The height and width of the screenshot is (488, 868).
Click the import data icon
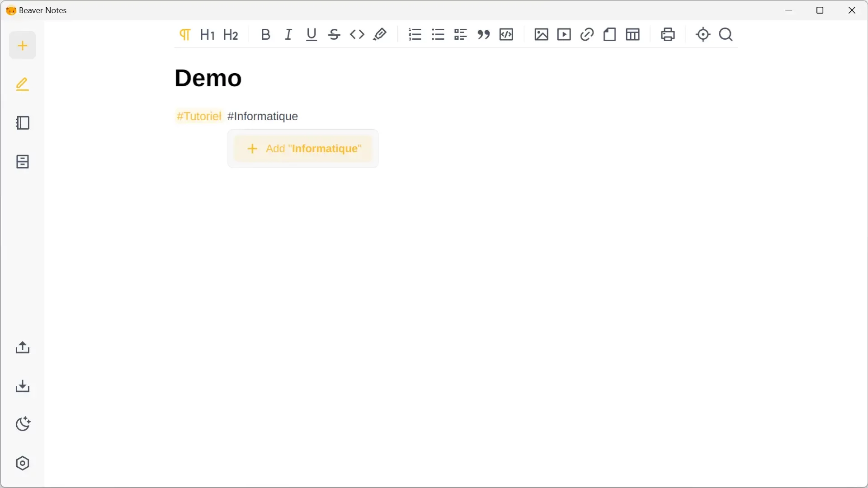[x=23, y=386]
